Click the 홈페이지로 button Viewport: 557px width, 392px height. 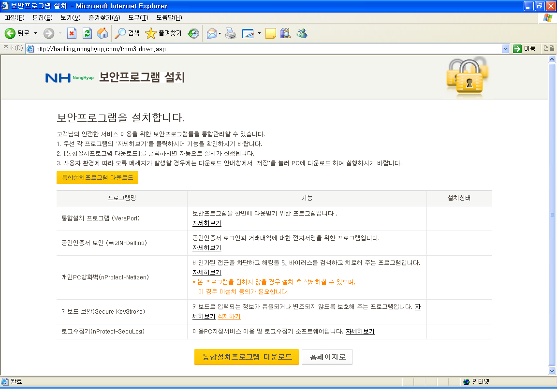pos(327,357)
